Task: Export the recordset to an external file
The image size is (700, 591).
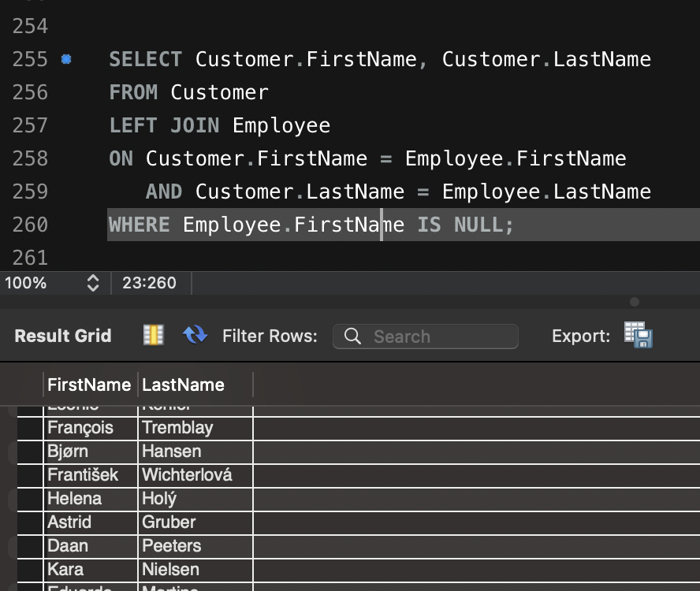Action: tap(638, 335)
